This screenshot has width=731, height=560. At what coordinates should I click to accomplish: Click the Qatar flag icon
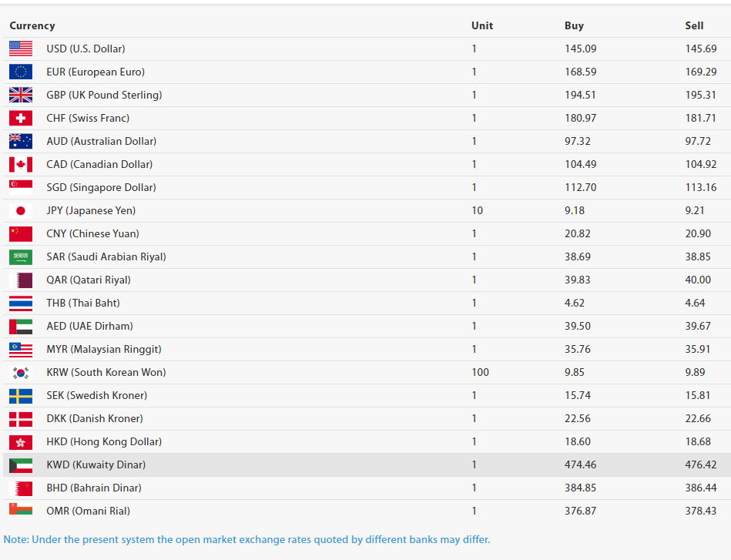(21, 280)
